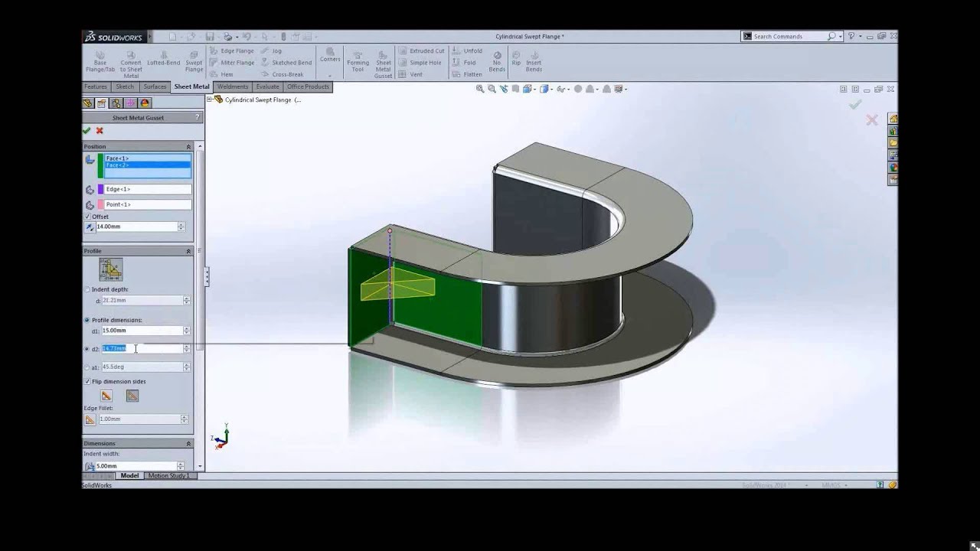Click the Sketched Bend tool
The image size is (980, 551).
(286, 63)
